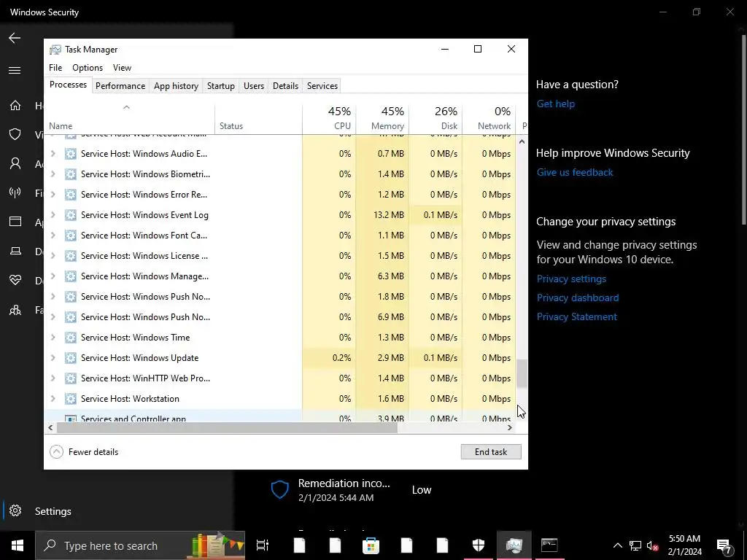Image resolution: width=747 pixels, height=560 pixels.
Task: Launch Microsoft Store from taskbar
Action: [371, 545]
